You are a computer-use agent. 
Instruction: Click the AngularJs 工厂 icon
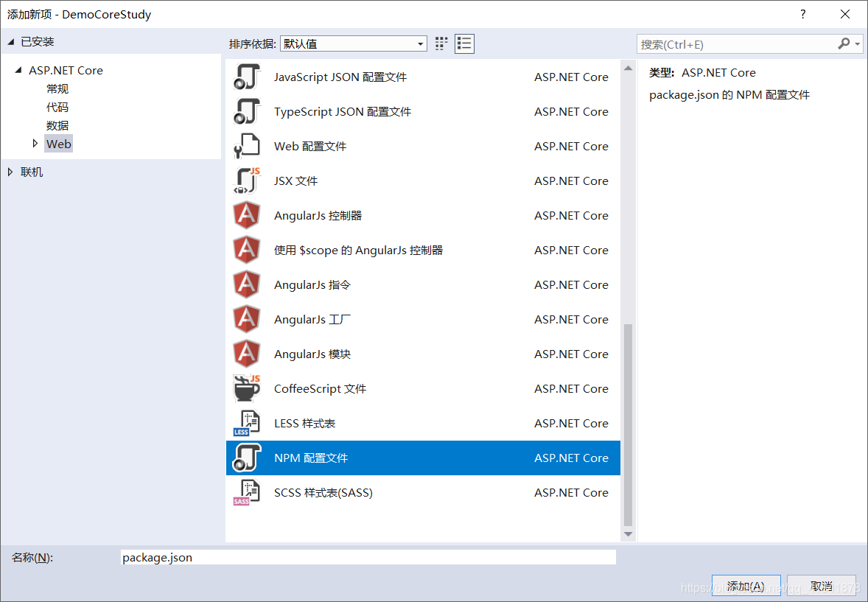pos(247,319)
